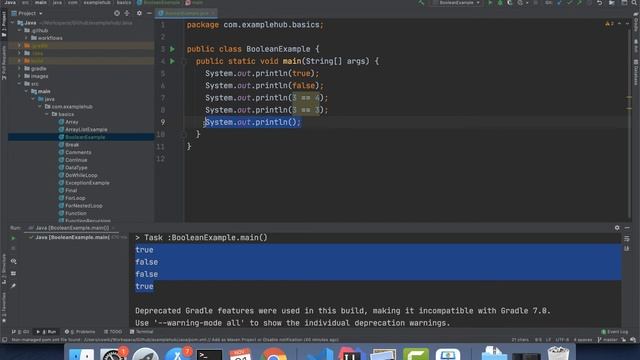Hide the Run tool window with minus icon
Image resolution: width=640 pixels, height=360 pixels.
pos(627,228)
